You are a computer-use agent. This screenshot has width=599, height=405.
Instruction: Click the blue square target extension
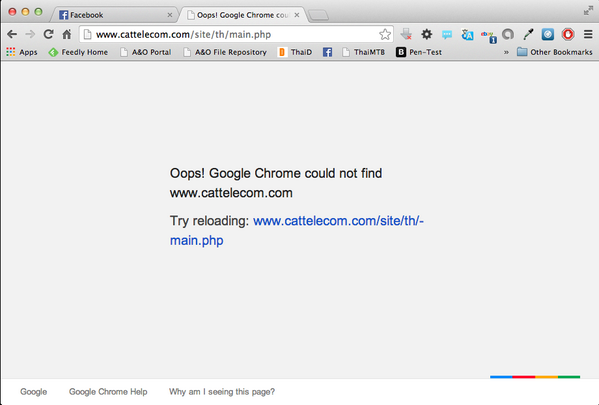pyautogui.click(x=548, y=34)
